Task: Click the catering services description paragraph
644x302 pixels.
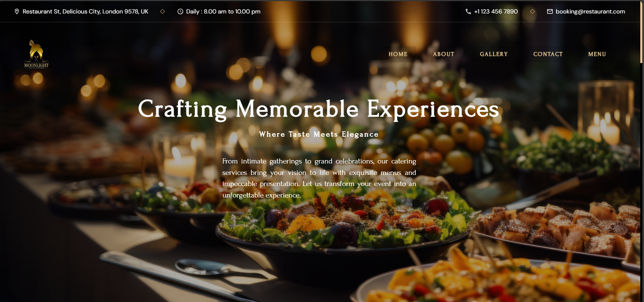Action: click(319, 178)
